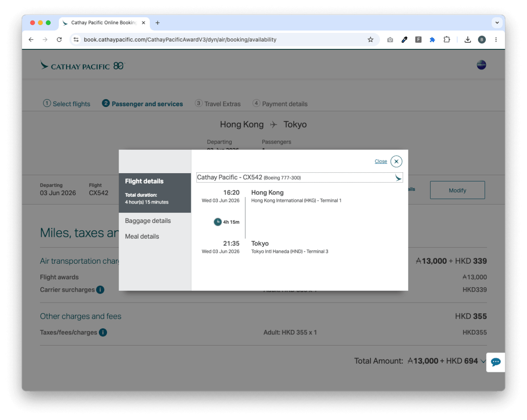Open the Chrome three-dot menu
527x420 pixels.
pyautogui.click(x=496, y=39)
